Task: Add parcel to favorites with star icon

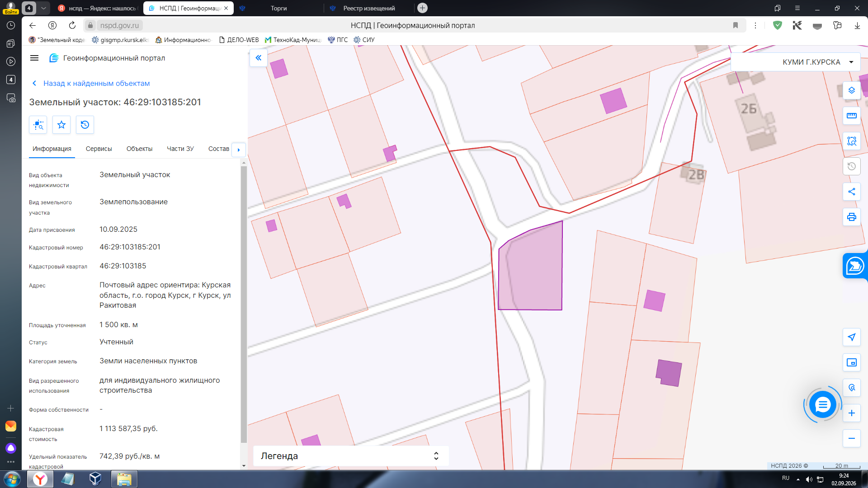Action: coord(61,125)
